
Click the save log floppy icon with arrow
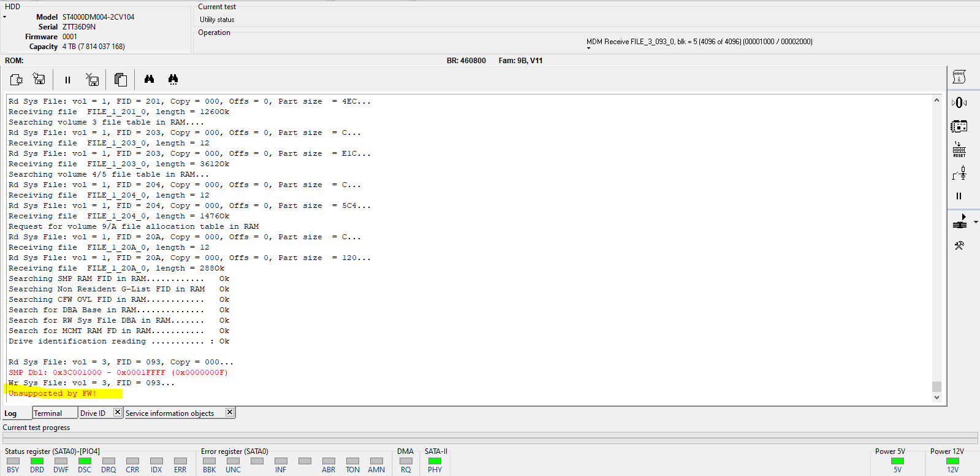coord(39,79)
